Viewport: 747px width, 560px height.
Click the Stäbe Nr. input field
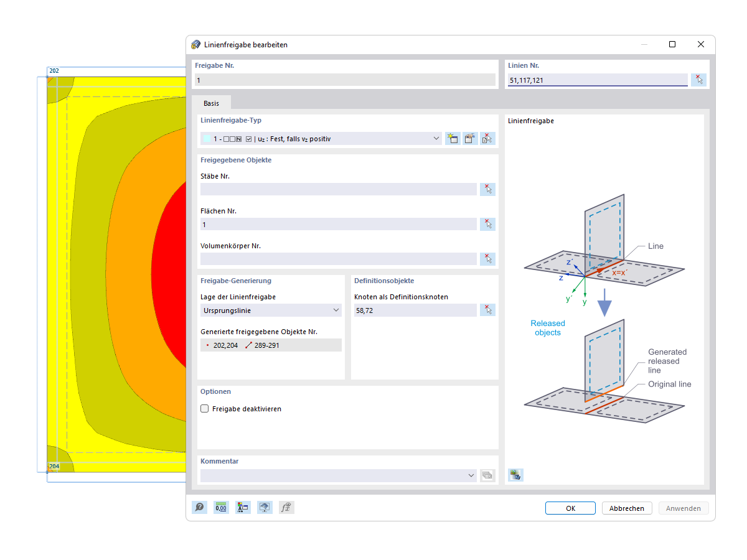339,189
